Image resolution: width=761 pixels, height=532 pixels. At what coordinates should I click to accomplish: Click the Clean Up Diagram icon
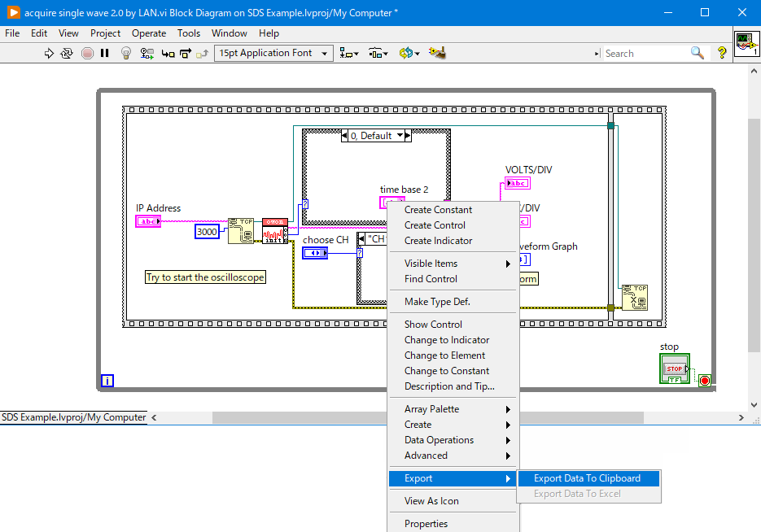pyautogui.click(x=437, y=53)
